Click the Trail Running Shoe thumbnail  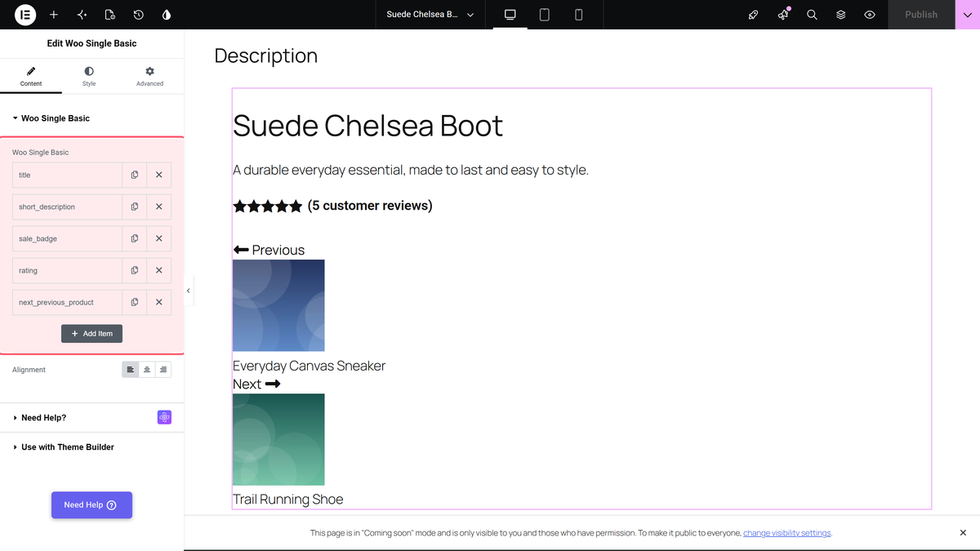(x=278, y=439)
